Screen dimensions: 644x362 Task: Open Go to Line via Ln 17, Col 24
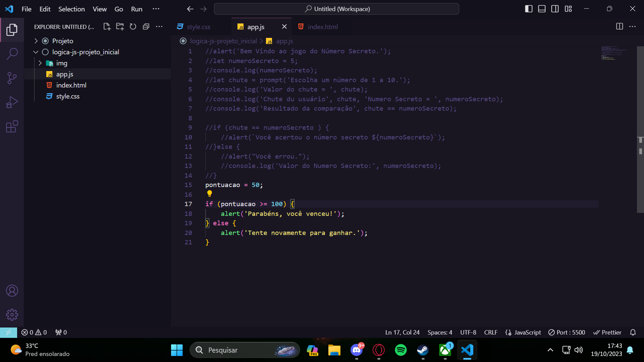(402, 332)
